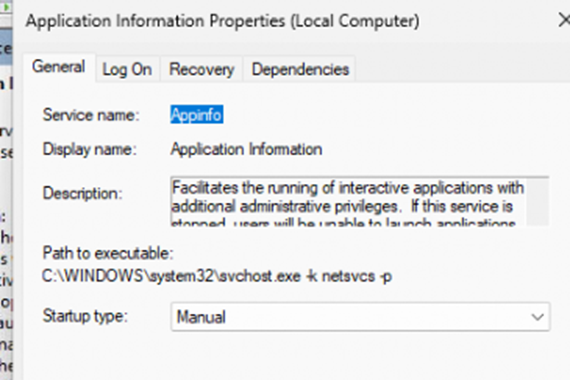Click inside the Description text box
Image resolution: width=570 pixels, height=380 pixels.
(x=348, y=201)
